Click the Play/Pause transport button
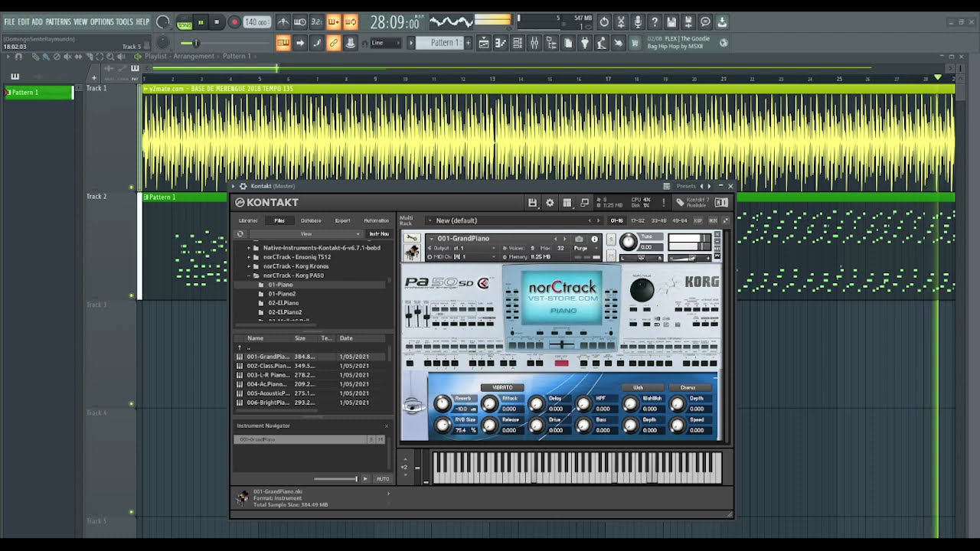 [x=201, y=22]
